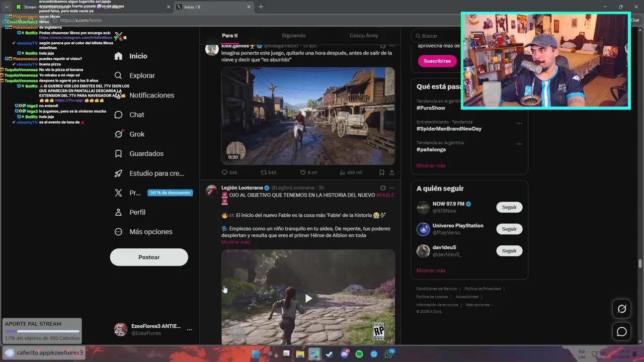Play the Fable video
Image resolution: width=644 pixels, height=362 pixels.
308,298
